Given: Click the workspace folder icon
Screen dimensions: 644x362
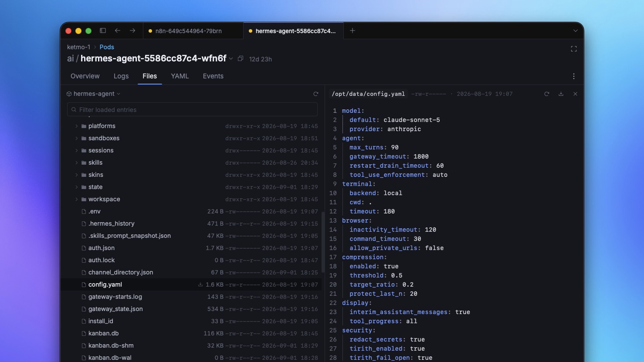Looking at the screenshot, I should (x=84, y=199).
